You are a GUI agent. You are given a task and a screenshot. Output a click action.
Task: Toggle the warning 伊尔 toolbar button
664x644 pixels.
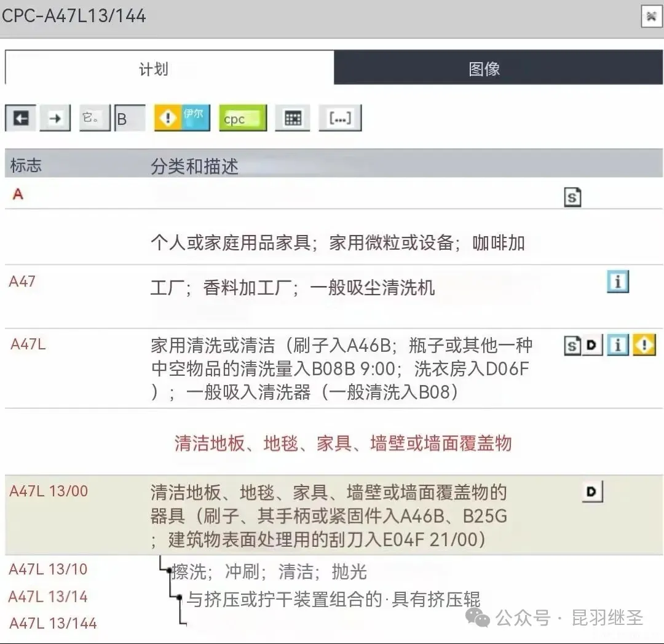tap(182, 118)
